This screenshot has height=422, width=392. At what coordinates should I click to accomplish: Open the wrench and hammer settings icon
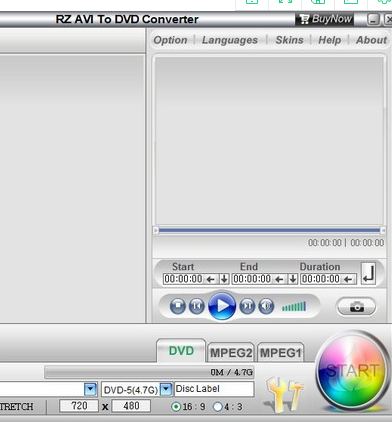pyautogui.click(x=285, y=394)
